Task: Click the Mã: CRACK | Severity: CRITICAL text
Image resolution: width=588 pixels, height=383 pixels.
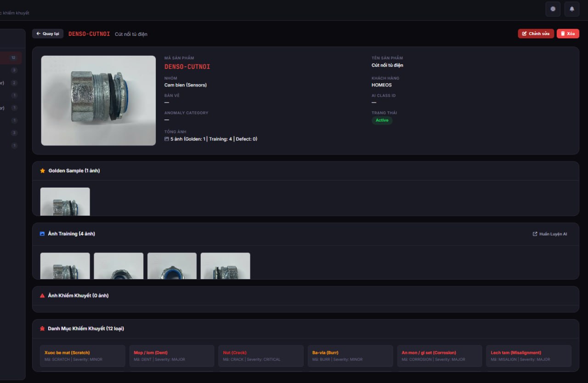Action: coord(252,360)
